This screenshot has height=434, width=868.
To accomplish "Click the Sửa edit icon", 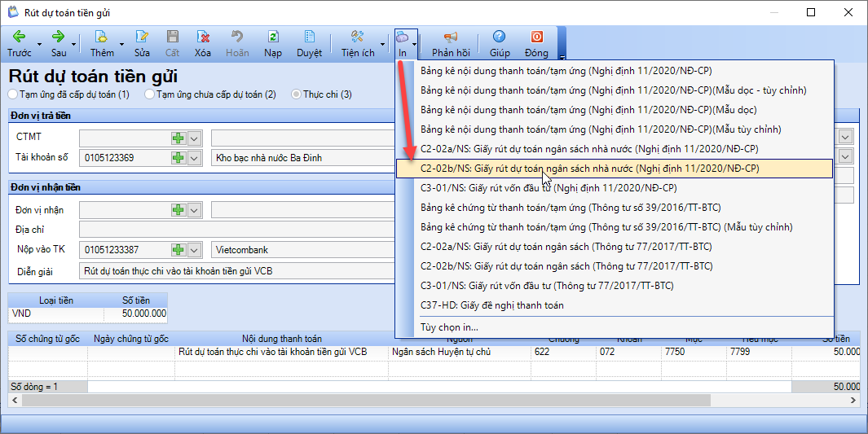I will (x=143, y=37).
